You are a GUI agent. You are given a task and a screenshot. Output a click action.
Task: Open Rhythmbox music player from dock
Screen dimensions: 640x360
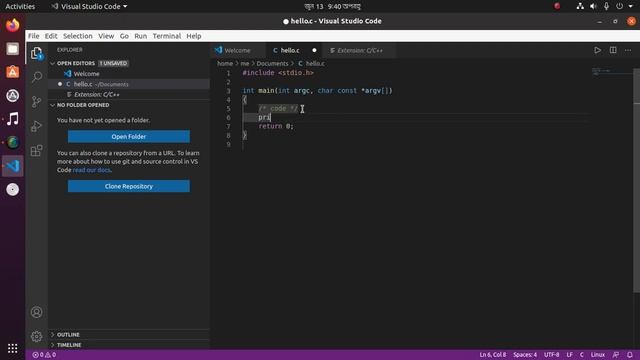point(13,119)
